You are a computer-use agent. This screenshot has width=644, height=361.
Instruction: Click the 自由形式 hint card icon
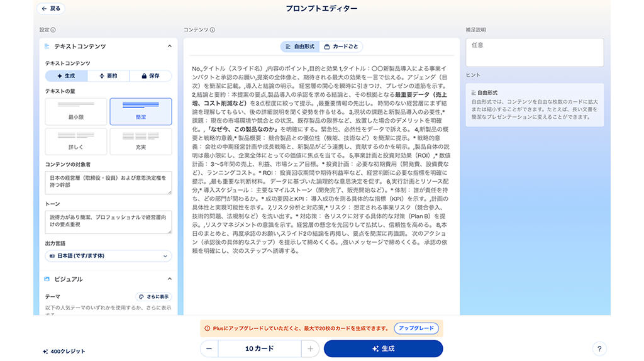474,93
